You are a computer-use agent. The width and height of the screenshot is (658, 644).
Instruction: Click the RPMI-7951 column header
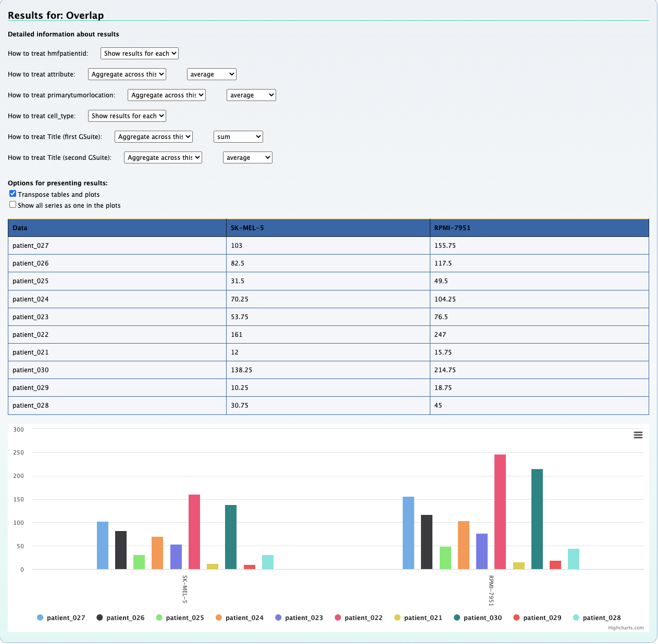pyautogui.click(x=452, y=228)
